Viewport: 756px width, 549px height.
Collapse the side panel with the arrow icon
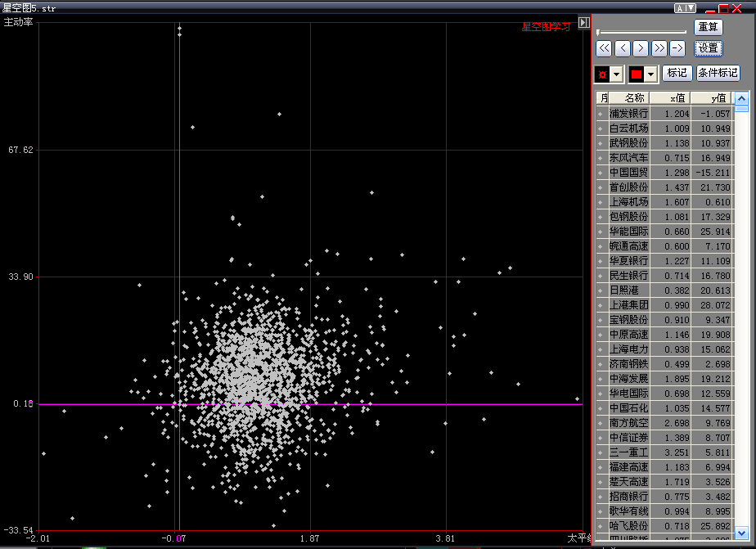click(583, 23)
